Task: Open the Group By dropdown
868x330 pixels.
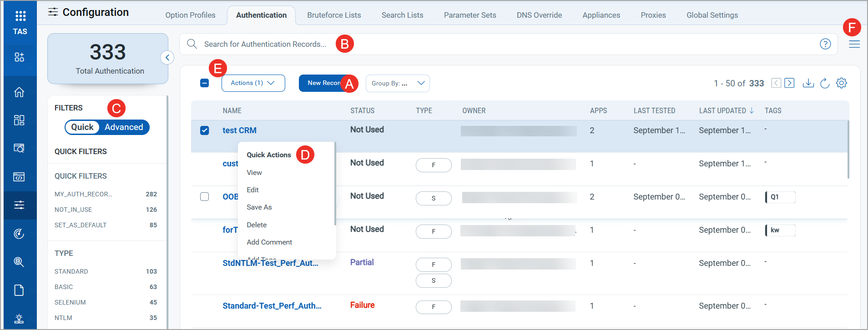Action: click(397, 83)
